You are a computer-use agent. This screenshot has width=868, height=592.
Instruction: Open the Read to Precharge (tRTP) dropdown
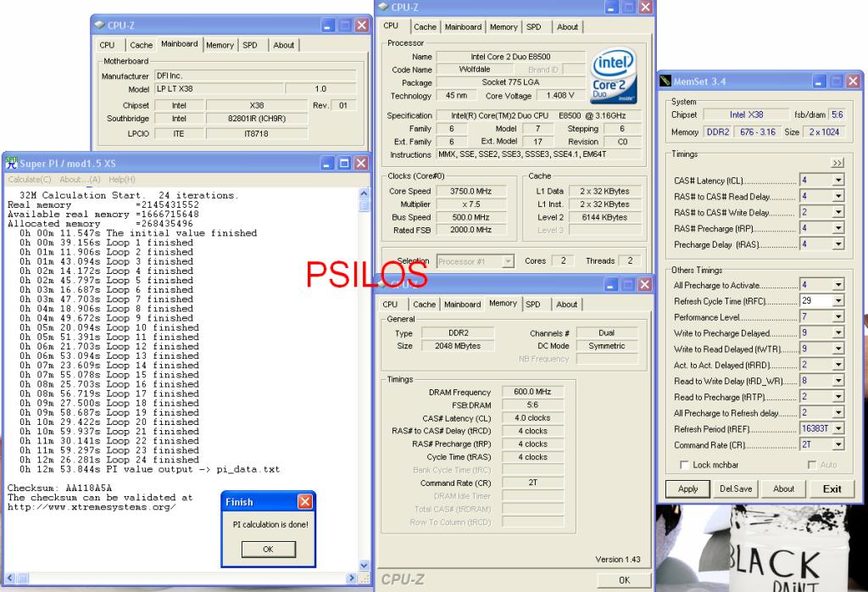[x=838, y=397]
